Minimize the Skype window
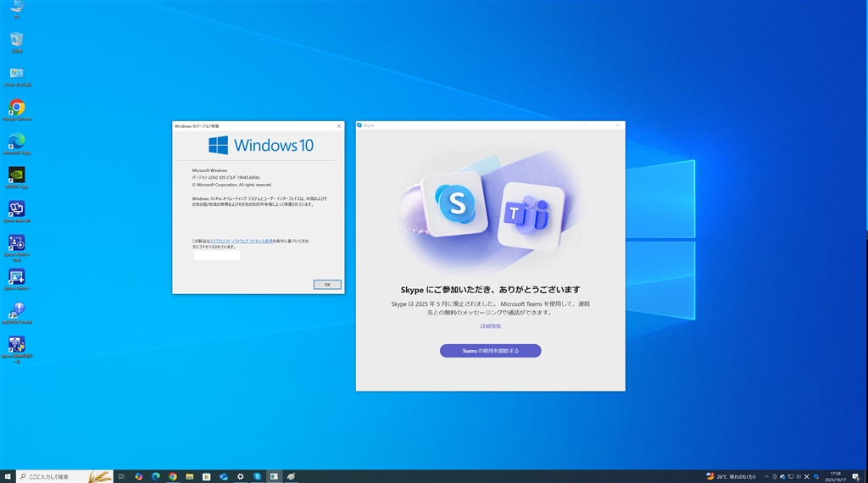Screen dimensions: 868x483 pyautogui.click(x=586, y=125)
